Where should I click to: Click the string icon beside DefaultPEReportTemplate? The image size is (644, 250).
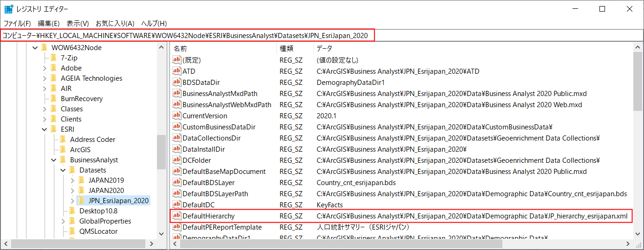coord(176,227)
